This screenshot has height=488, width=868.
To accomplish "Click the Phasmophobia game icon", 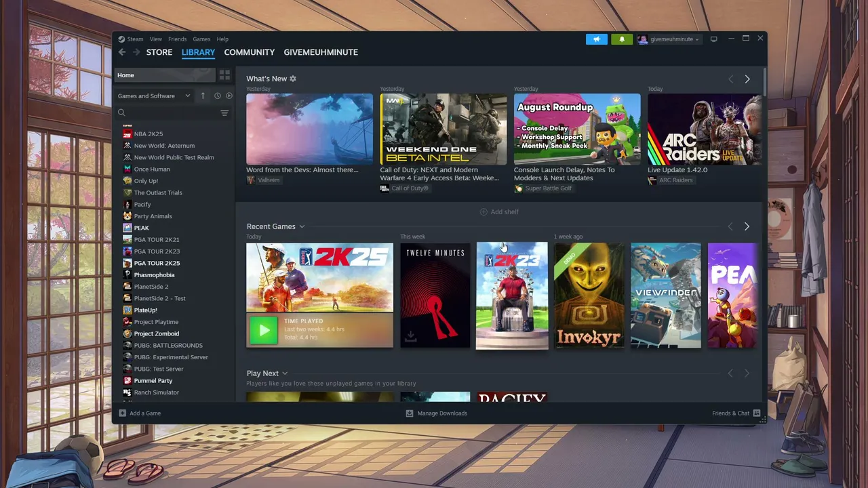I will pos(127,275).
